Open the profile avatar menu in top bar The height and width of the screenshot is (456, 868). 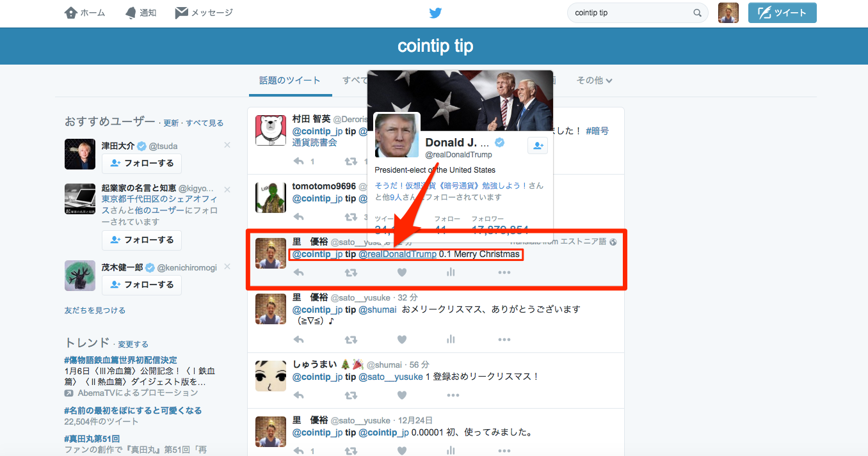tap(728, 13)
